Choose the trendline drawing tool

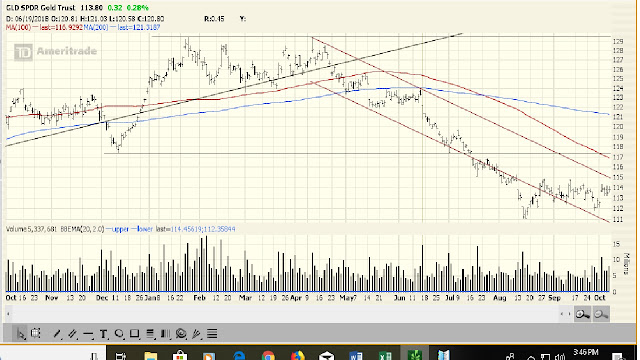click(57, 334)
